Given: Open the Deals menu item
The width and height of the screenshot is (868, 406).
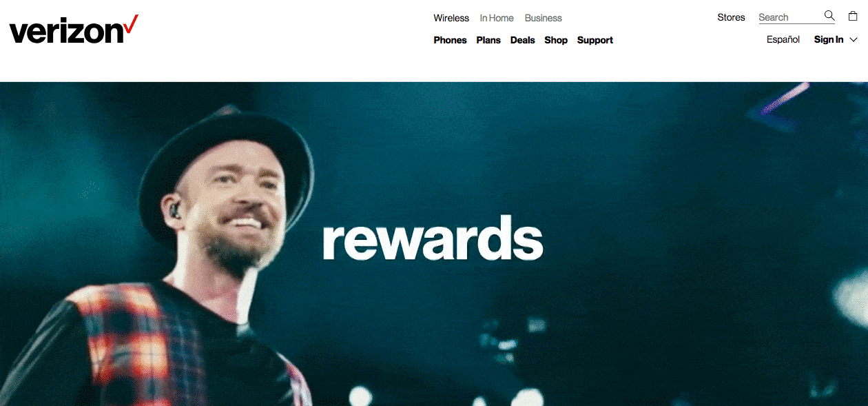Looking at the screenshot, I should click(523, 40).
